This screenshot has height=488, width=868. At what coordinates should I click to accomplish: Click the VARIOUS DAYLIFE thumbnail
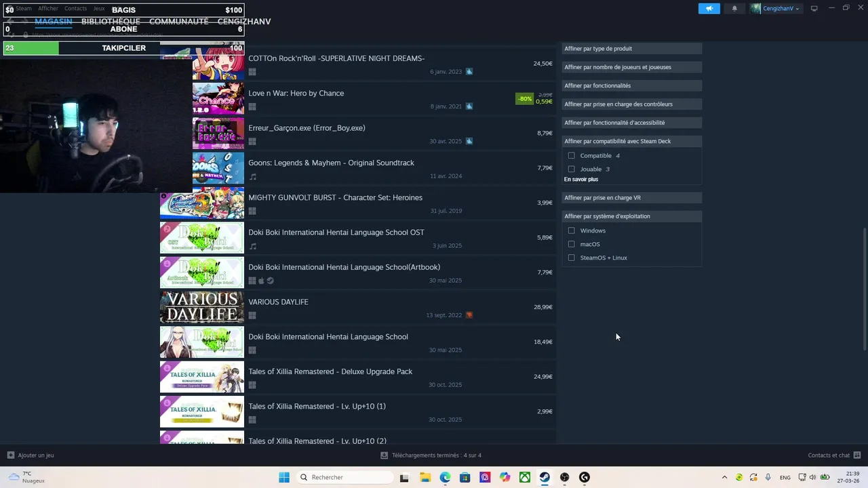(202, 307)
